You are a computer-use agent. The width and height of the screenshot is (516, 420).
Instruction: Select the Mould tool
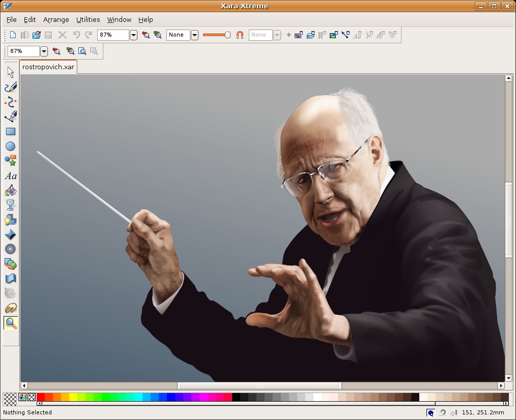coord(11,278)
